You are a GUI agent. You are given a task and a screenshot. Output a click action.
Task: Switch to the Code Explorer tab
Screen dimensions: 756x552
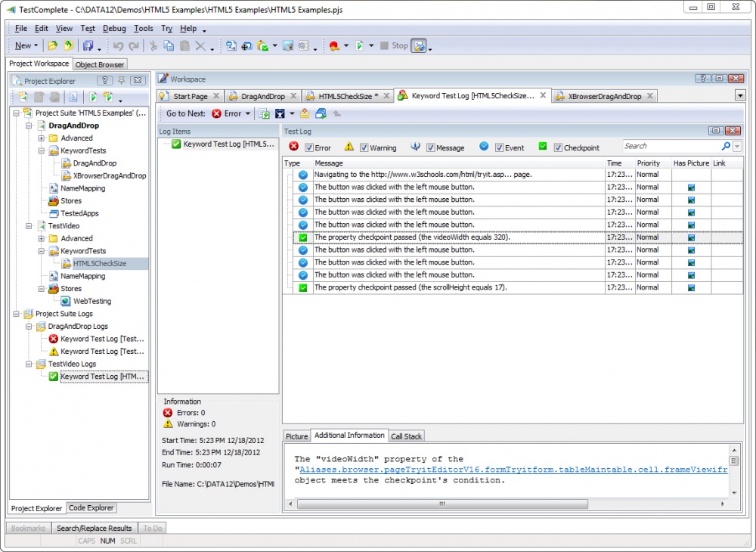91,507
